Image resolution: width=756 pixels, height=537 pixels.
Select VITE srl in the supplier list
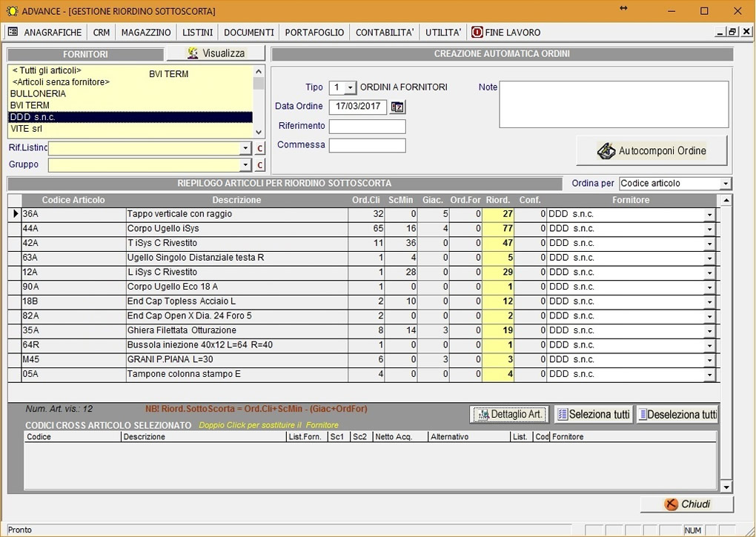pyautogui.click(x=26, y=129)
